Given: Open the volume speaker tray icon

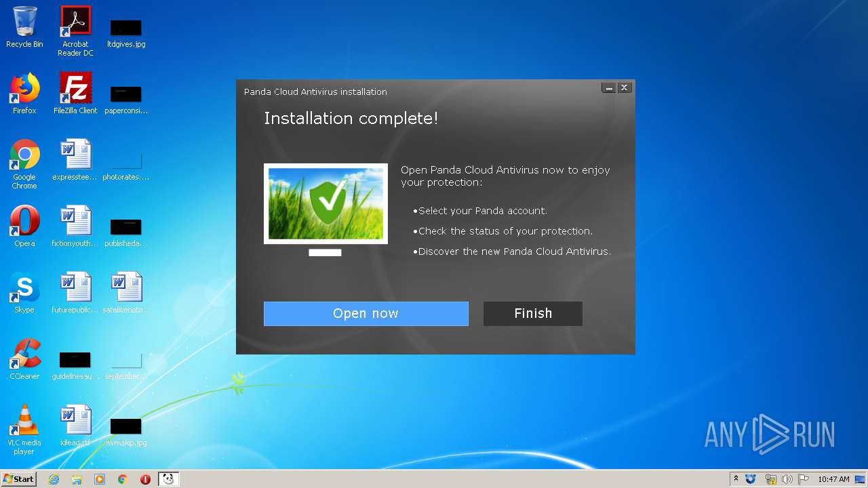Looking at the screenshot, I should point(787,479).
